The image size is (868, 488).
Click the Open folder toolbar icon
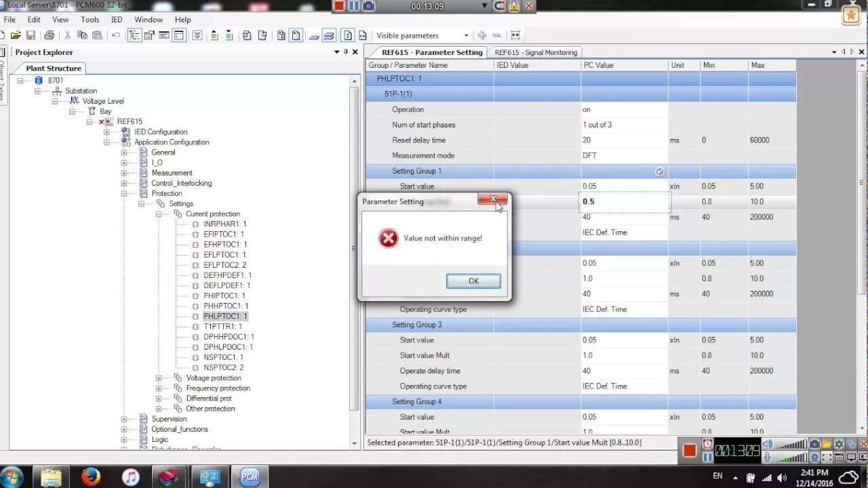coord(14,35)
